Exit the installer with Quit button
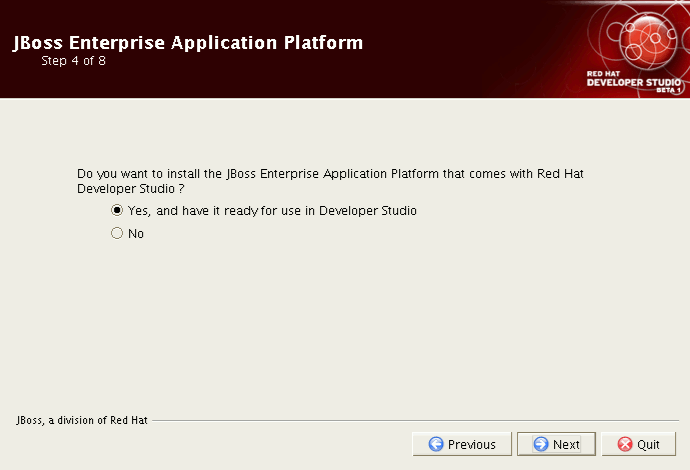Image resolution: width=690 pixels, height=470 pixels. tap(639, 444)
